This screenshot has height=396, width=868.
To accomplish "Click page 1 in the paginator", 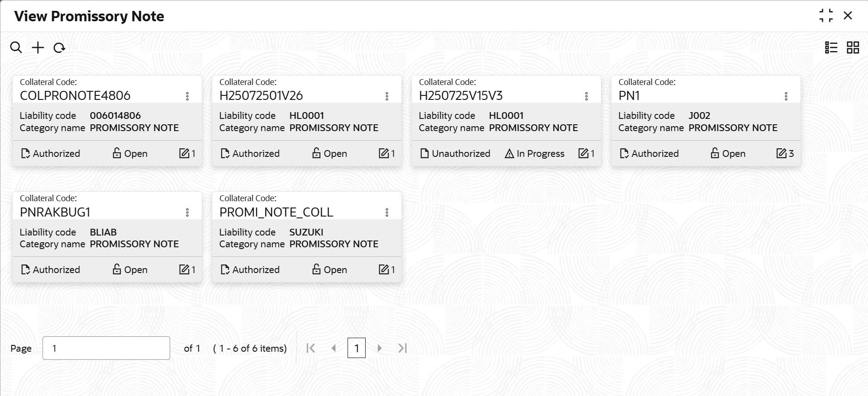I will coord(357,348).
